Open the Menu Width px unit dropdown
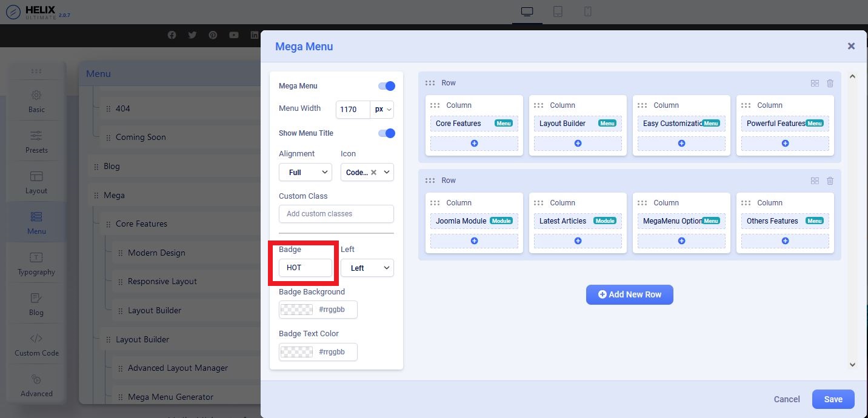 pyautogui.click(x=382, y=110)
